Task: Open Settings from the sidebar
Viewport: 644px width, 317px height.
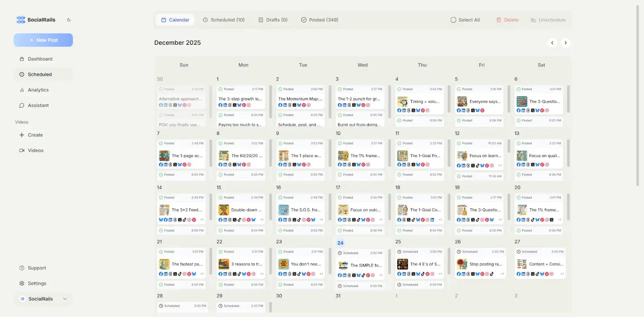Action: [37, 284]
